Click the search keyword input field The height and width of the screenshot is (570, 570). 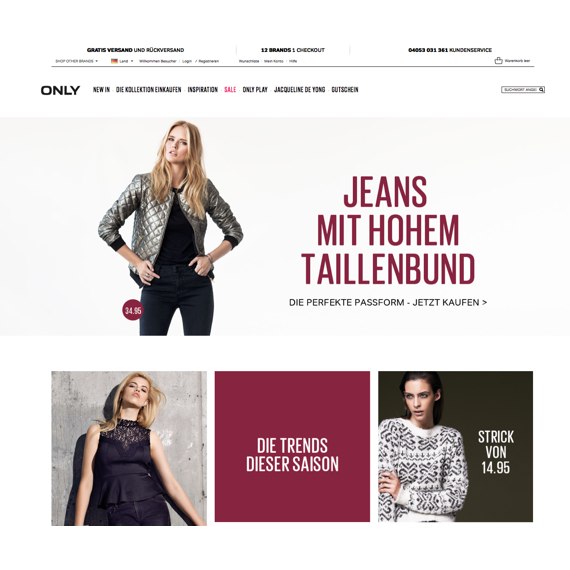point(520,89)
